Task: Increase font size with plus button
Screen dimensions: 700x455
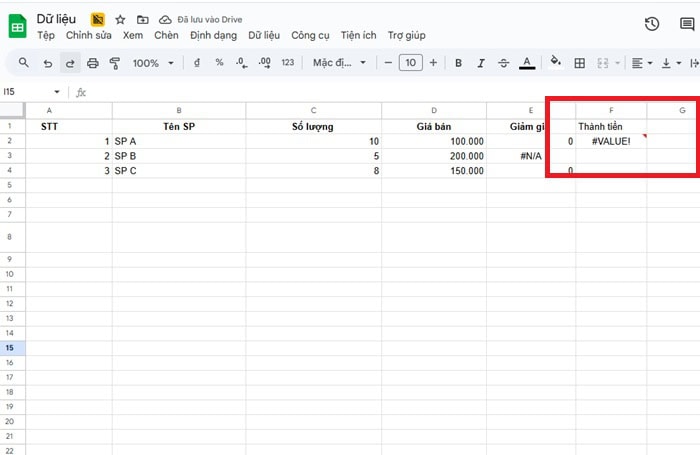Action: [433, 63]
